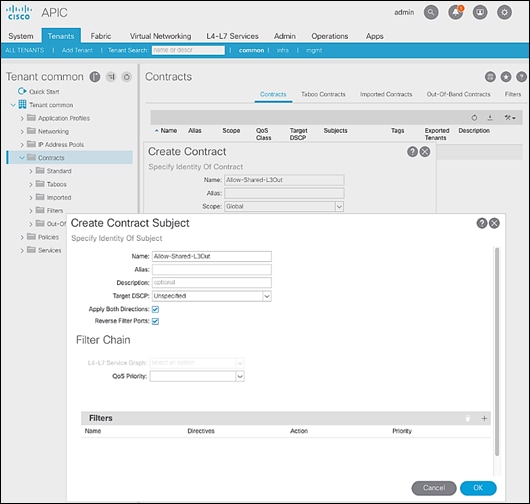This screenshot has width=530, height=504.
Task: Expand IP Address Pools tree node
Action: pos(22,145)
